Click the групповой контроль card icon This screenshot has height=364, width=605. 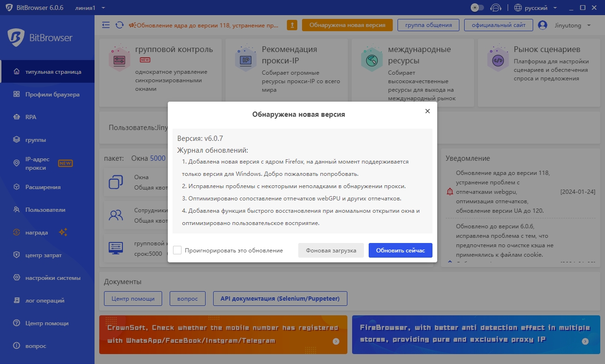tap(119, 58)
